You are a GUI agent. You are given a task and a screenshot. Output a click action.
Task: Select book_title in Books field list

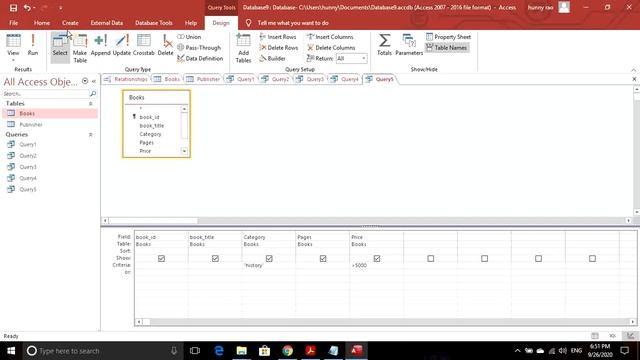(151, 126)
